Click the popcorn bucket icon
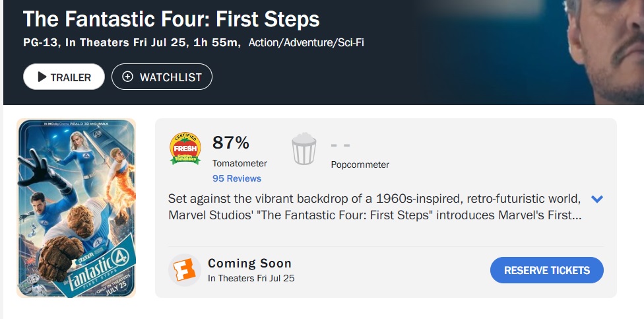Image resolution: width=644 pixels, height=319 pixels. click(304, 149)
